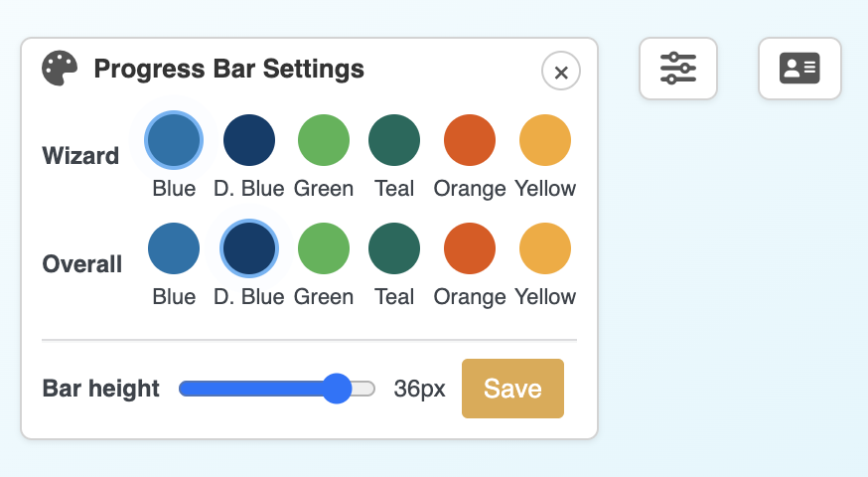
Task: Choose Orange swatch in Overall row
Action: (470, 248)
